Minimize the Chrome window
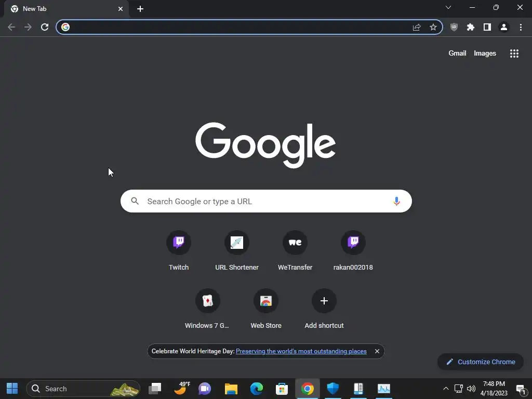 point(472,7)
